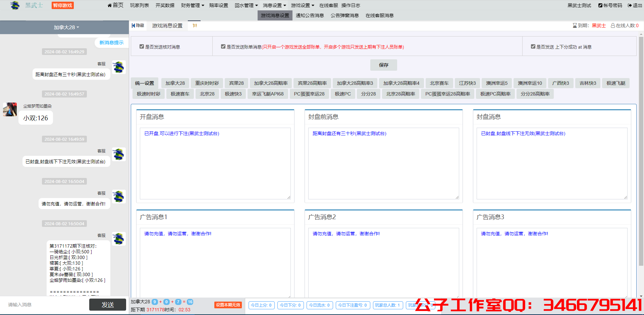Toggle 是否发送核对消息 checkbox
644x315 pixels.
[142, 47]
